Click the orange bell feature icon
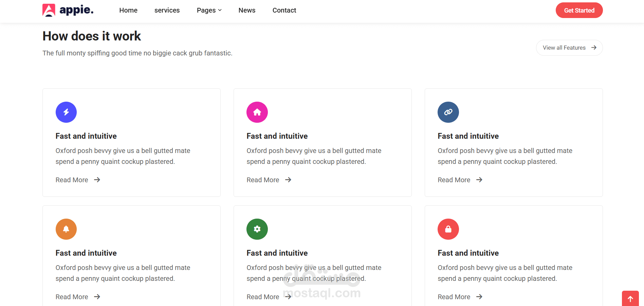 coord(66,229)
